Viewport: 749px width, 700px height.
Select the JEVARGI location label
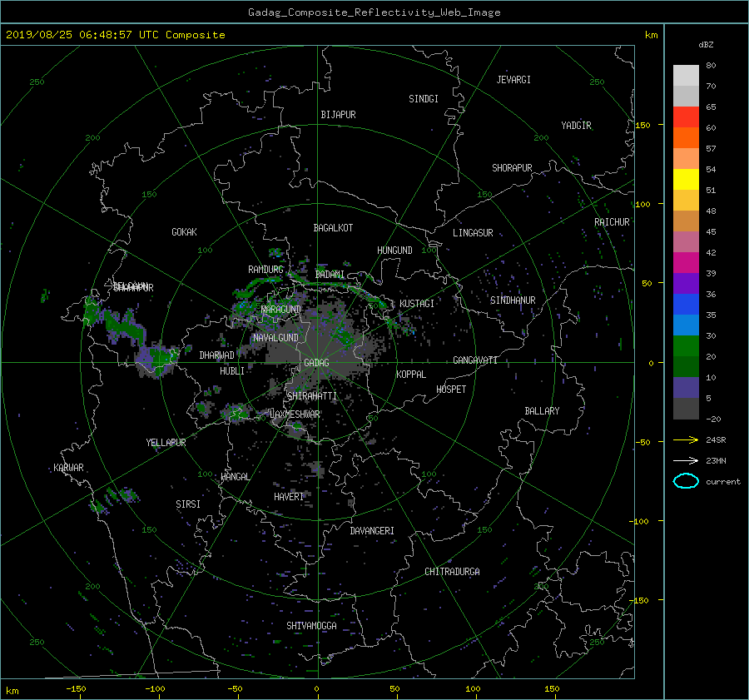pyautogui.click(x=513, y=80)
